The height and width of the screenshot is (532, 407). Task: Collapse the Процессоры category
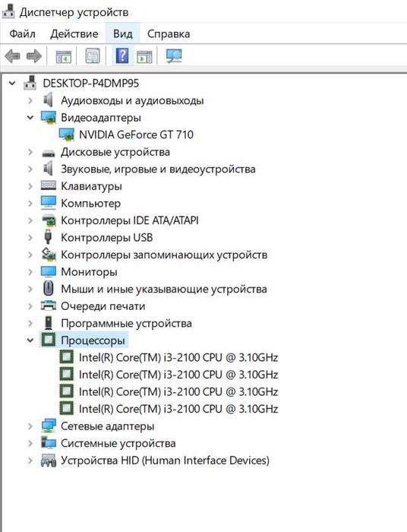point(30,340)
